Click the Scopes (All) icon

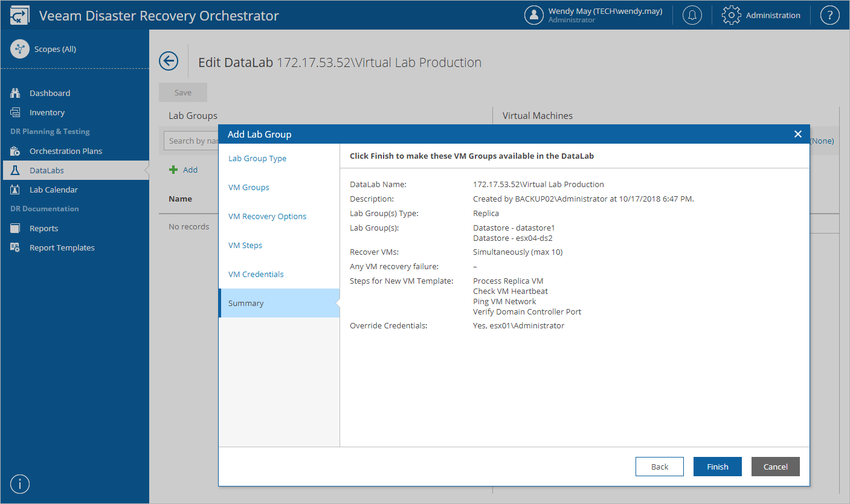20,49
